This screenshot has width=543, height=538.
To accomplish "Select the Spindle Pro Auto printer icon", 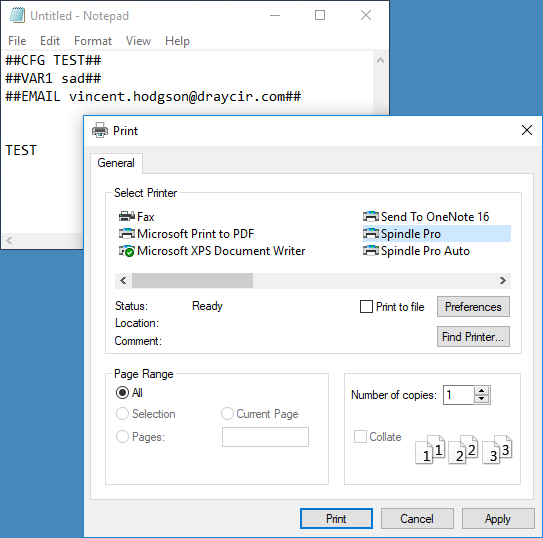I will 371,251.
